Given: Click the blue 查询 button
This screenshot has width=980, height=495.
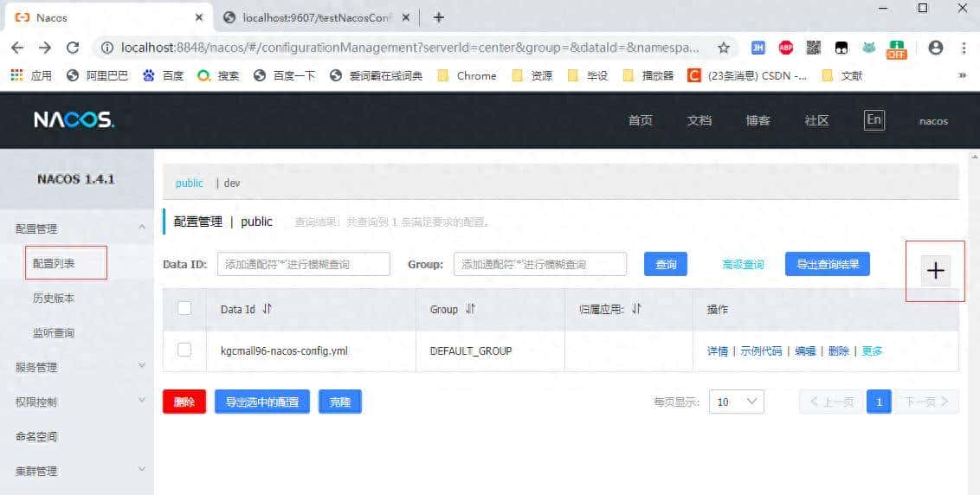Looking at the screenshot, I should (x=666, y=265).
